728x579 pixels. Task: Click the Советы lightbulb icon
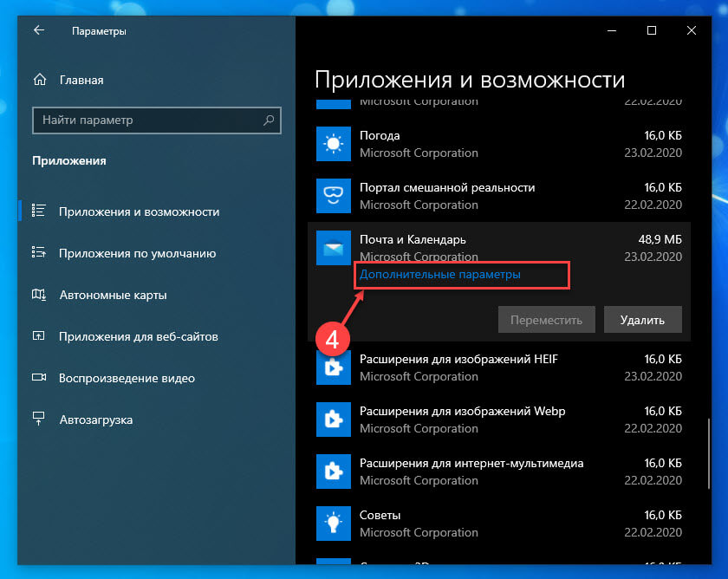pos(334,524)
